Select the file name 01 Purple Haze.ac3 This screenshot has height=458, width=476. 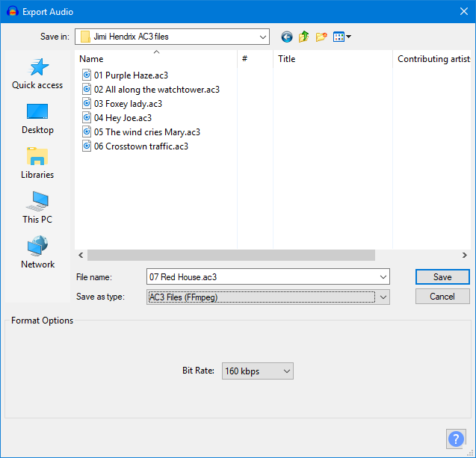pyautogui.click(x=131, y=75)
